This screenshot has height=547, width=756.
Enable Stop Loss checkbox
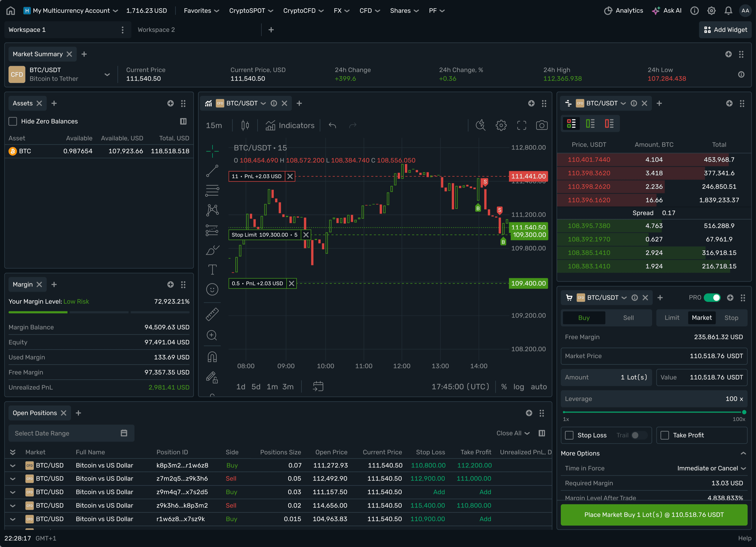tap(569, 435)
